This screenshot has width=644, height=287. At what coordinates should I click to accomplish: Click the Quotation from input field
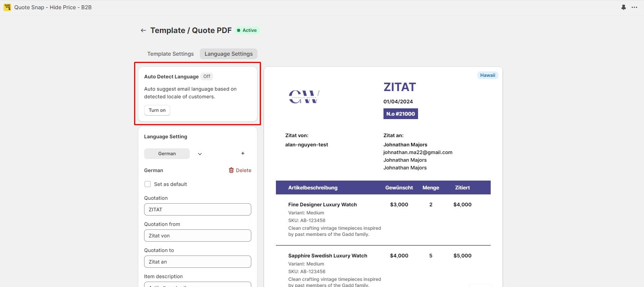coord(198,236)
